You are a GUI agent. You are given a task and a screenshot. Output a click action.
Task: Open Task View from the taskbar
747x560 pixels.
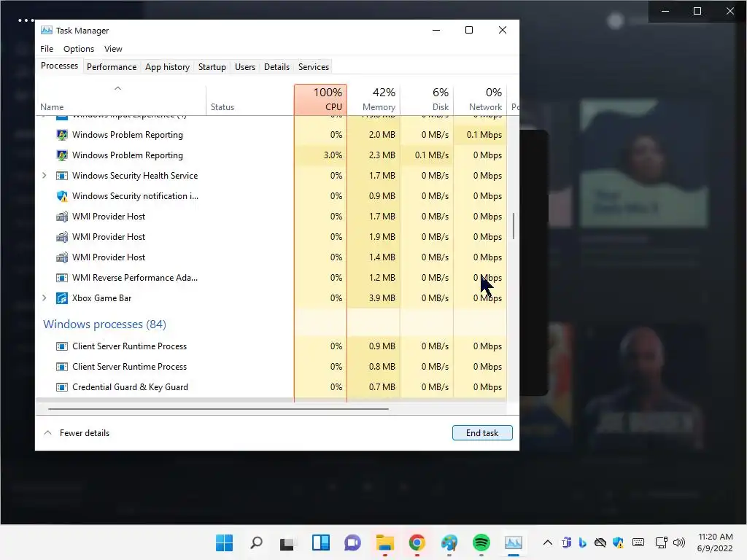click(x=287, y=542)
